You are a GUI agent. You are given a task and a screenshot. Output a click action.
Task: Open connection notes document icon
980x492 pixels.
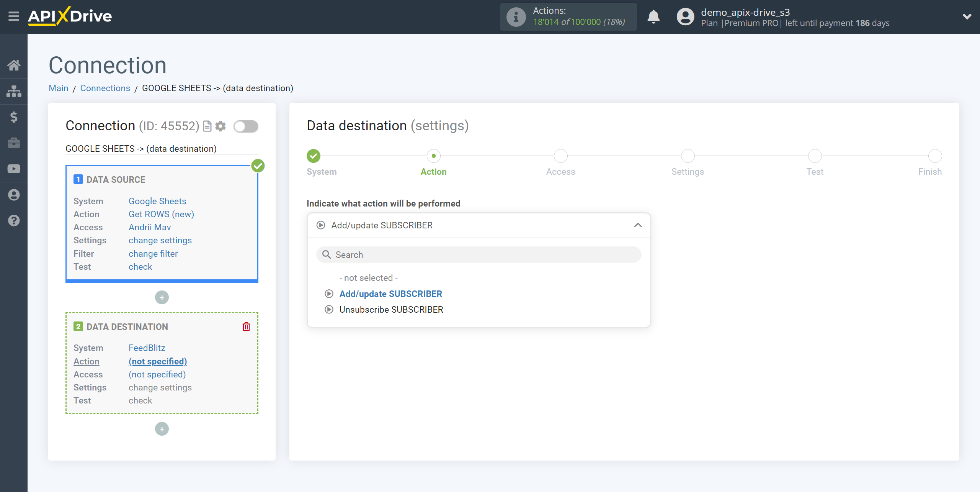(207, 126)
